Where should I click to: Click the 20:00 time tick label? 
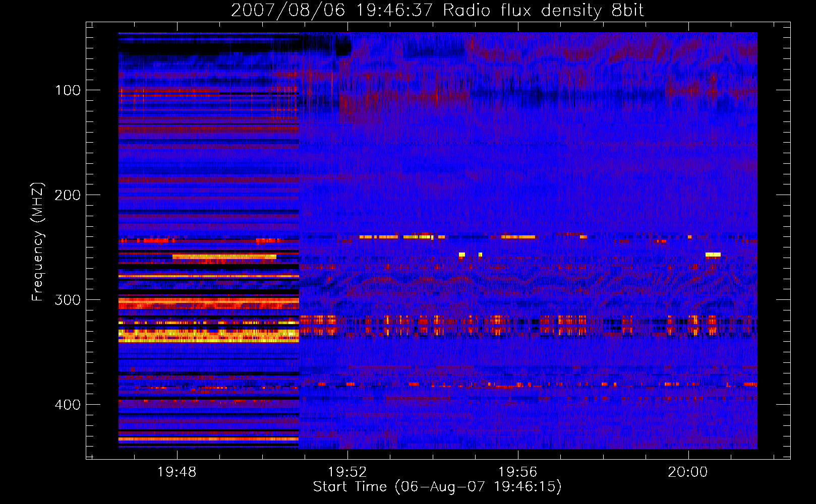coord(688,472)
